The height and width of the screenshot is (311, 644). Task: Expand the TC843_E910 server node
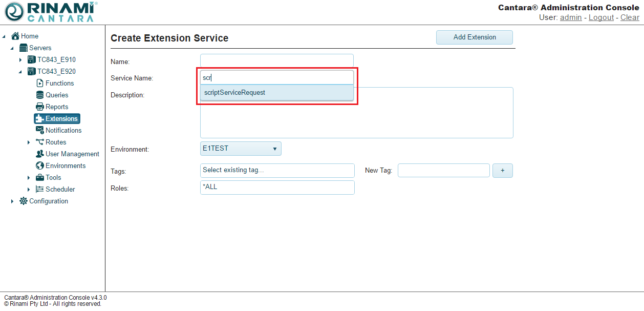[20, 60]
